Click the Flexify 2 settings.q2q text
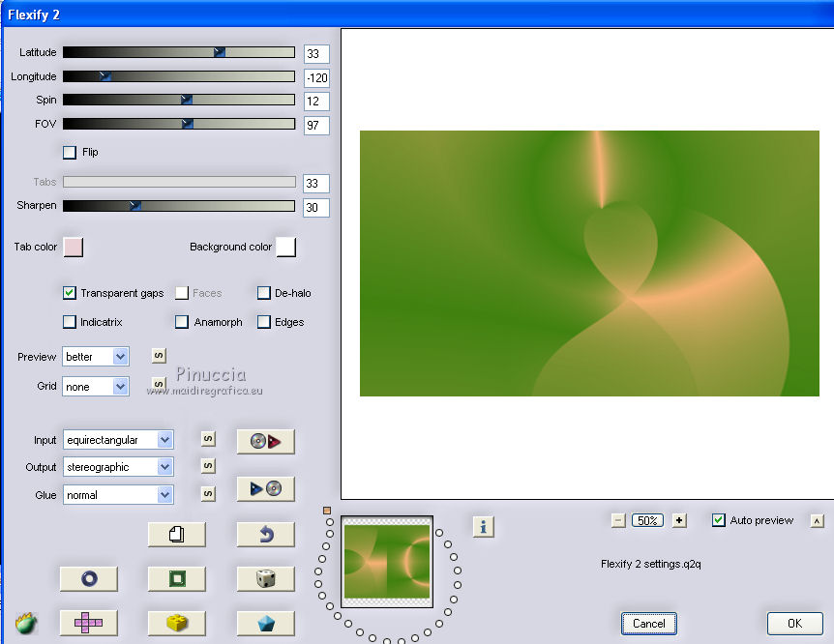This screenshot has height=644, width=834. pyautogui.click(x=650, y=564)
